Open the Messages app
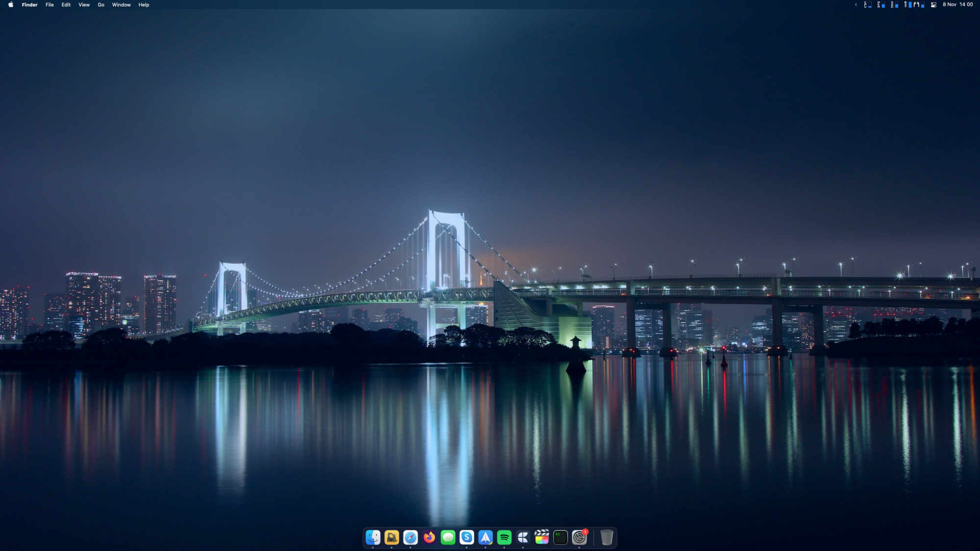This screenshot has width=980, height=551. pyautogui.click(x=448, y=537)
